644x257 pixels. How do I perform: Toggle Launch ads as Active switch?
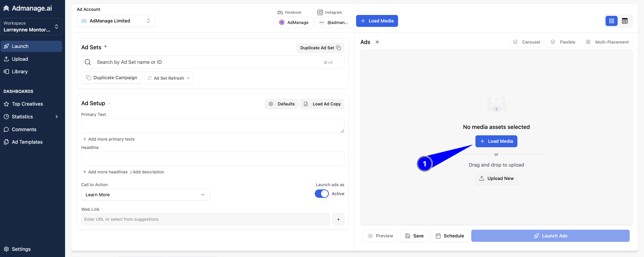pyautogui.click(x=322, y=194)
